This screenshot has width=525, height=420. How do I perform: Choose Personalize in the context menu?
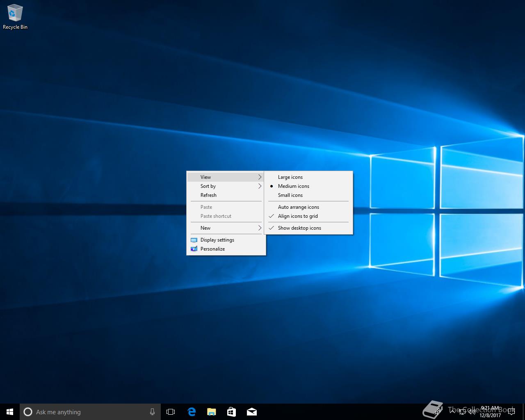click(212, 249)
